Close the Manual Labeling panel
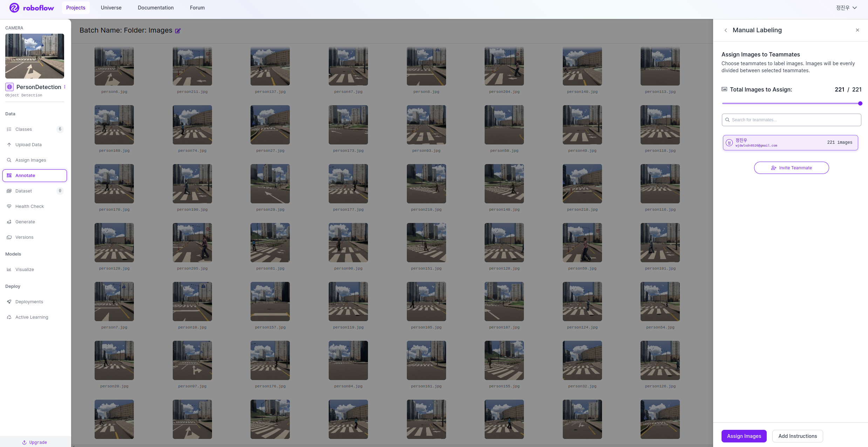 (857, 30)
